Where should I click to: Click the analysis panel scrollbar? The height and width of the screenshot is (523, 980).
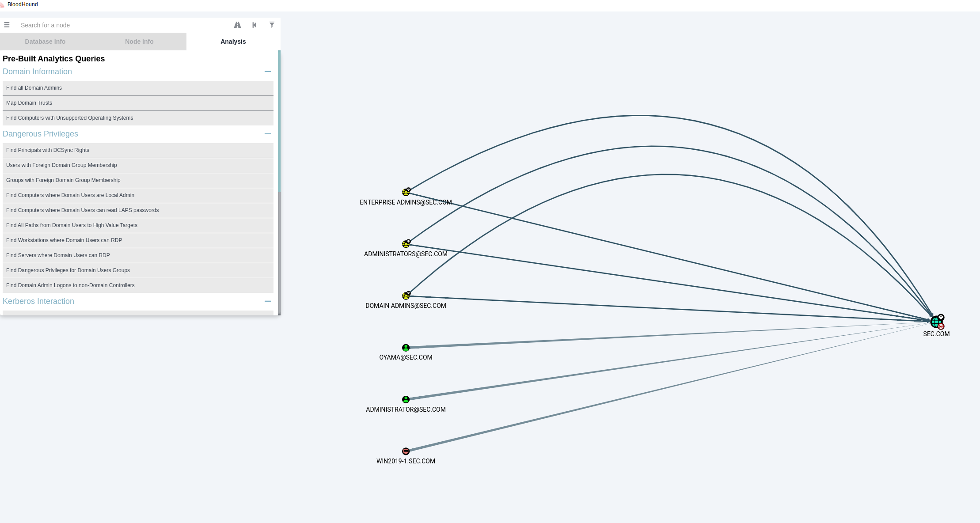[x=279, y=121]
